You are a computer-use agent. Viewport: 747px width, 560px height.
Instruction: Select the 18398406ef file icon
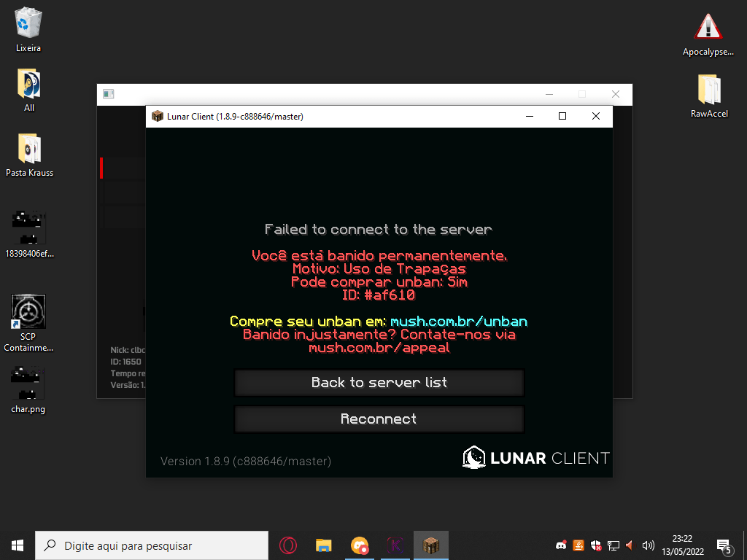tap(29, 233)
